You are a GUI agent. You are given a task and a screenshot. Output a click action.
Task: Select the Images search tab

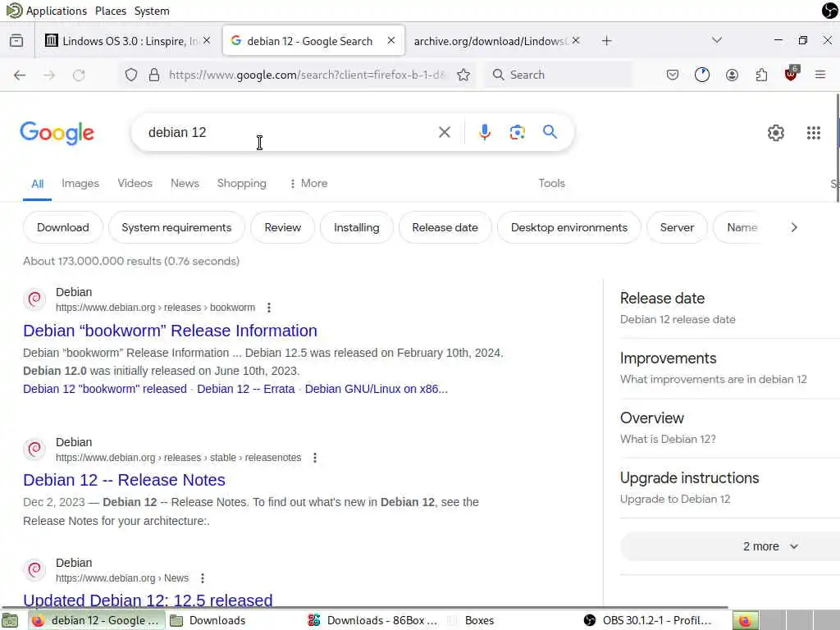click(x=80, y=183)
